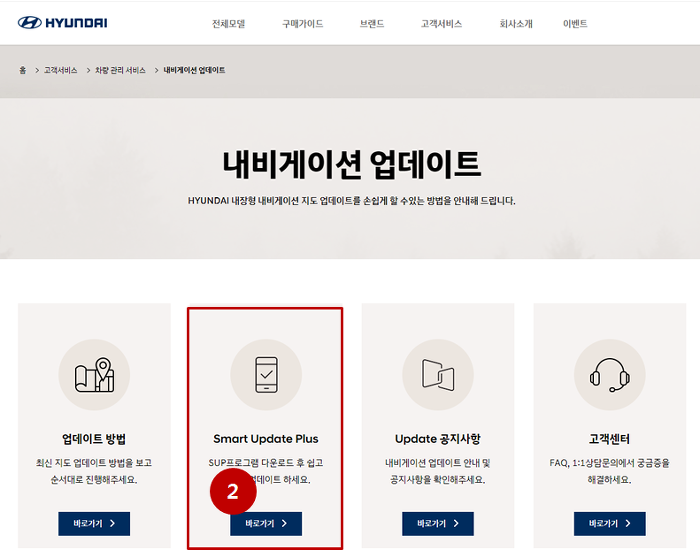
Task: Open the 이벤트 menu
Action: (575, 24)
